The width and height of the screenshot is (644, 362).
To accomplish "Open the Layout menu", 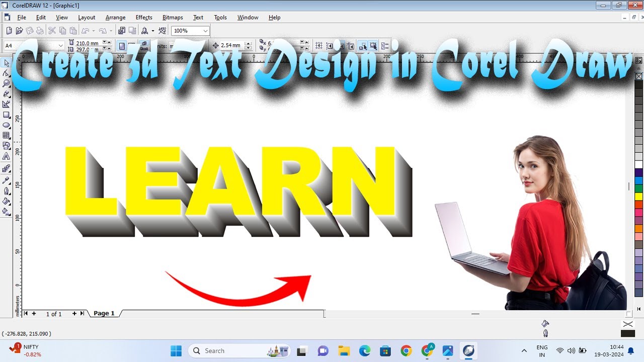I will 87,17.
